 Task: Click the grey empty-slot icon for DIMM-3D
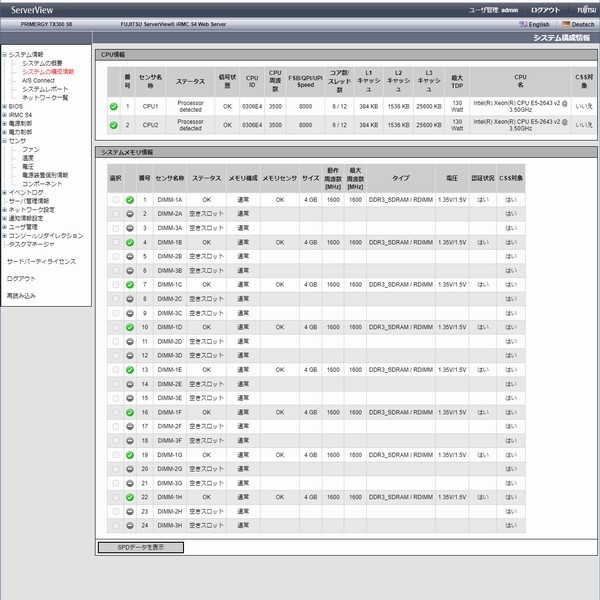130,355
